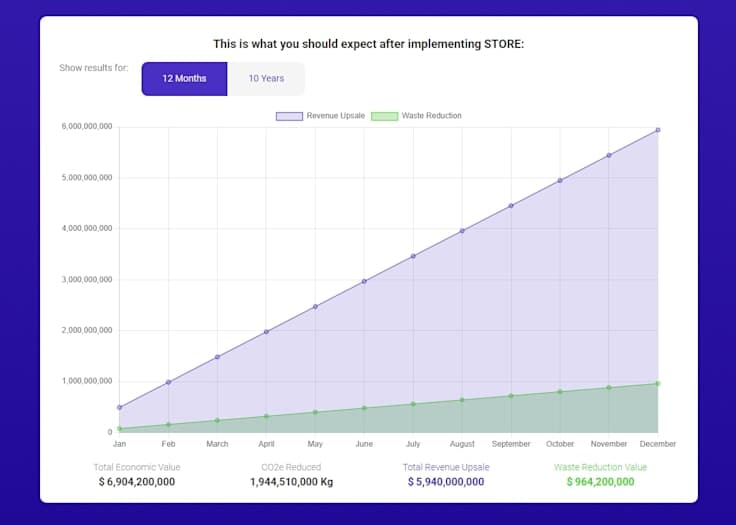Image resolution: width=736 pixels, height=525 pixels.
Task: Click the Total Economic Value amount
Action: (137, 482)
